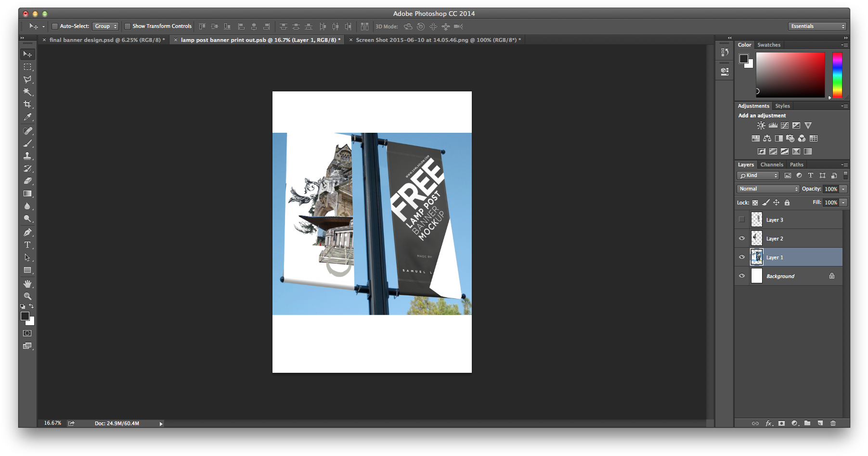Switch to the Channels tab
Viewport: 868px width, 456px height.
(772, 165)
